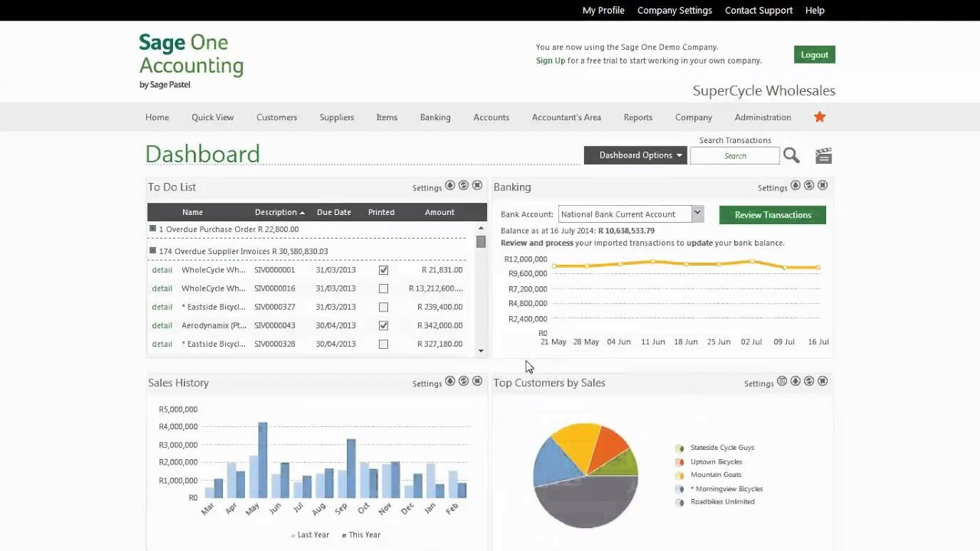980x551 pixels.
Task: Open the video tutorial via the clapperboard icon
Action: [823, 155]
